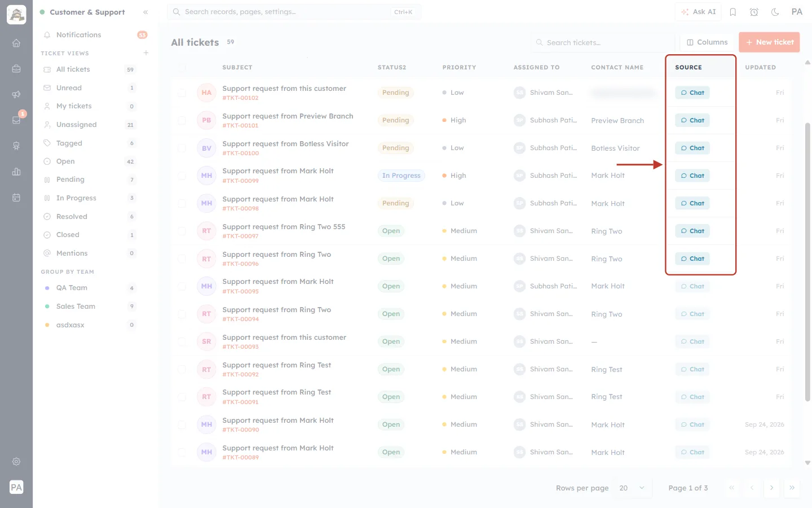Collapse the sidebar with the double chevron

[x=145, y=12]
